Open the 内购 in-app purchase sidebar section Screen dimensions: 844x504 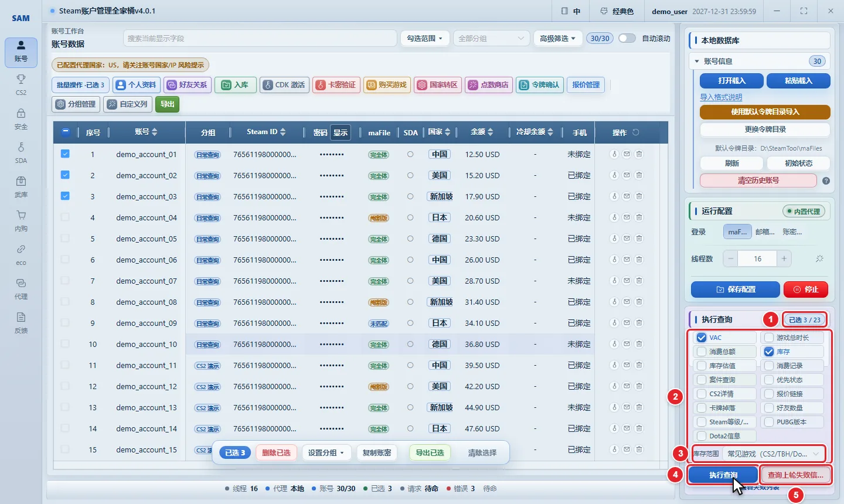pos(21,220)
